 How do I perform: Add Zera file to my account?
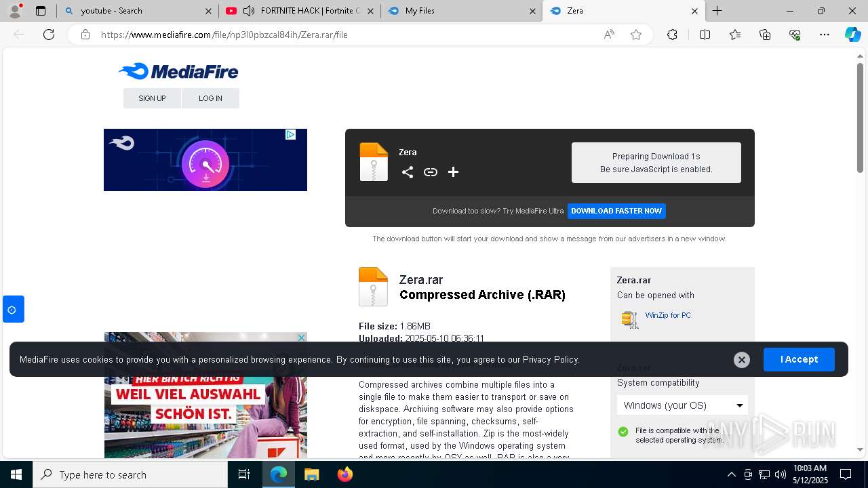454,172
